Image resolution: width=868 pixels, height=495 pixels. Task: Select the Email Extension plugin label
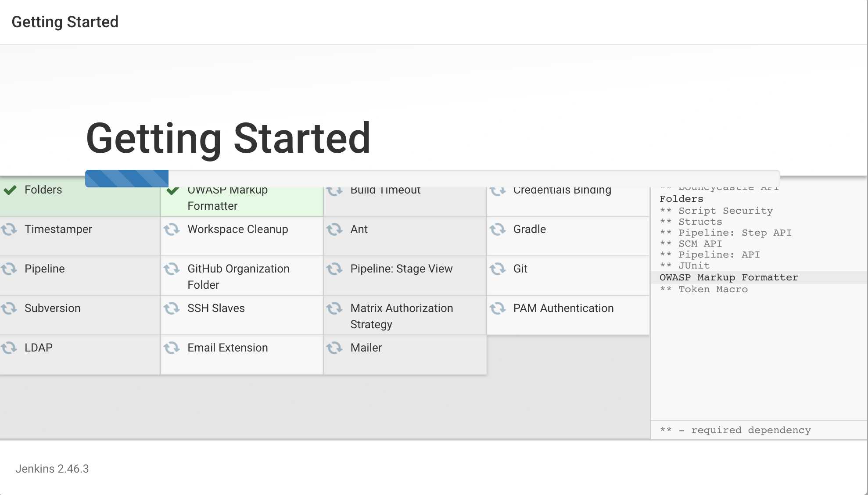(228, 348)
